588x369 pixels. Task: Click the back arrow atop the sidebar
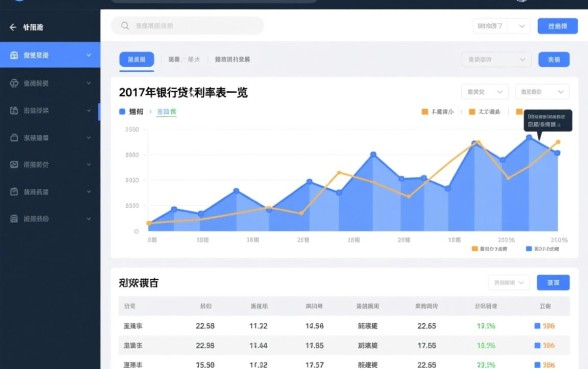click(x=13, y=27)
